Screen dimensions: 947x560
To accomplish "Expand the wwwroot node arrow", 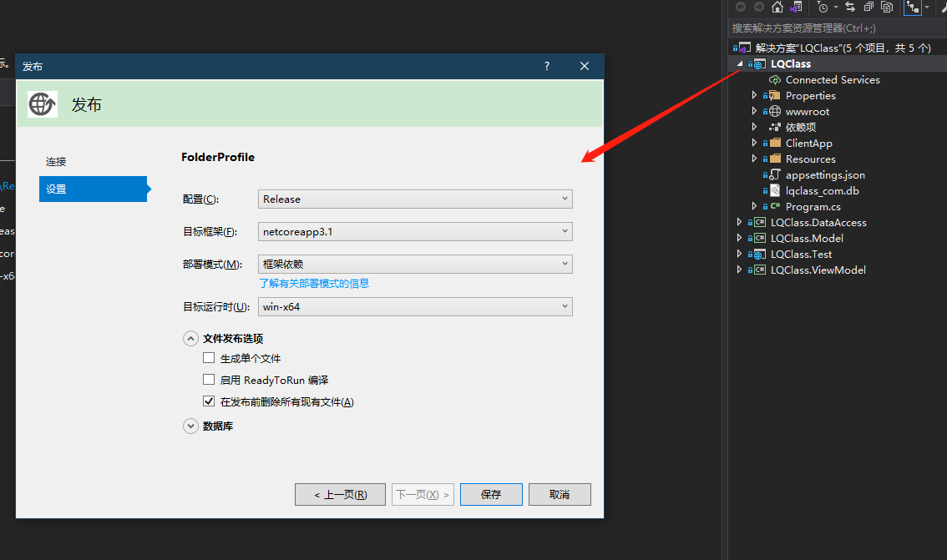I will click(x=754, y=110).
